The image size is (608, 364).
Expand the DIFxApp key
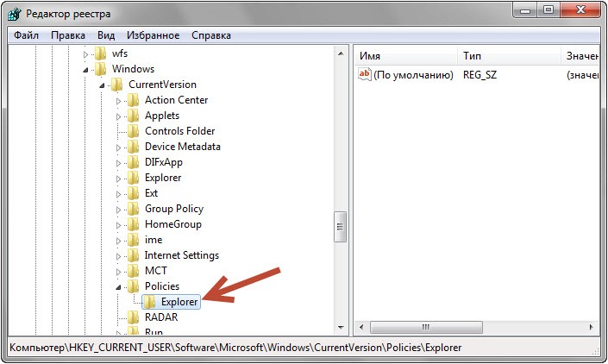point(118,163)
